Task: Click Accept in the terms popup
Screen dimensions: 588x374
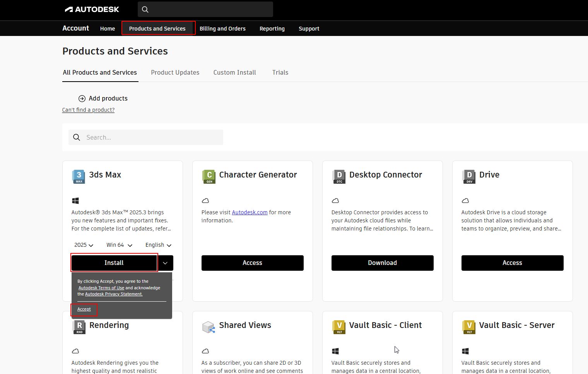Action: pyautogui.click(x=84, y=309)
